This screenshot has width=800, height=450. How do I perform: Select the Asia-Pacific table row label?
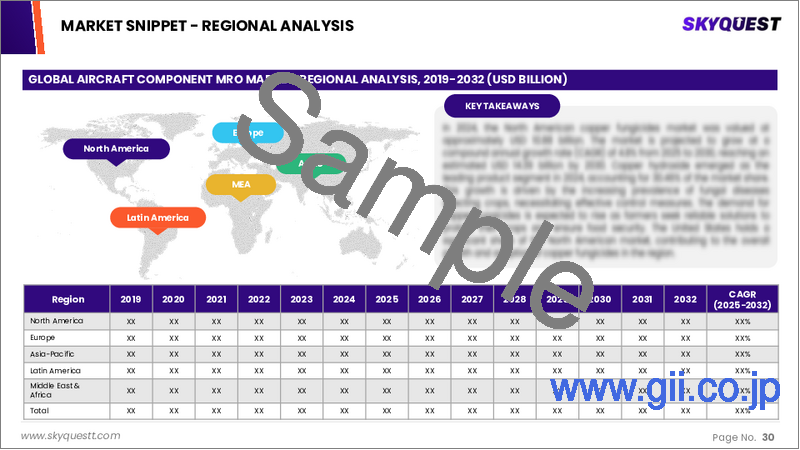click(52, 354)
